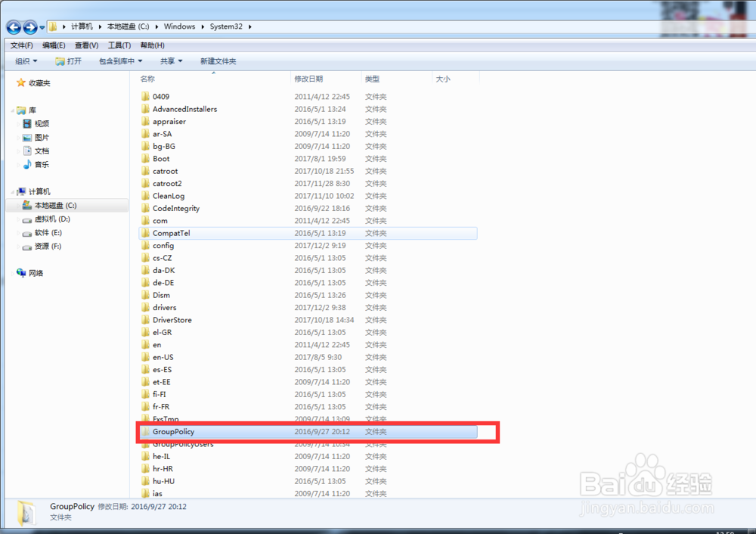
Task: Open the 包含到库中 dropdown
Action: pyautogui.click(x=120, y=61)
